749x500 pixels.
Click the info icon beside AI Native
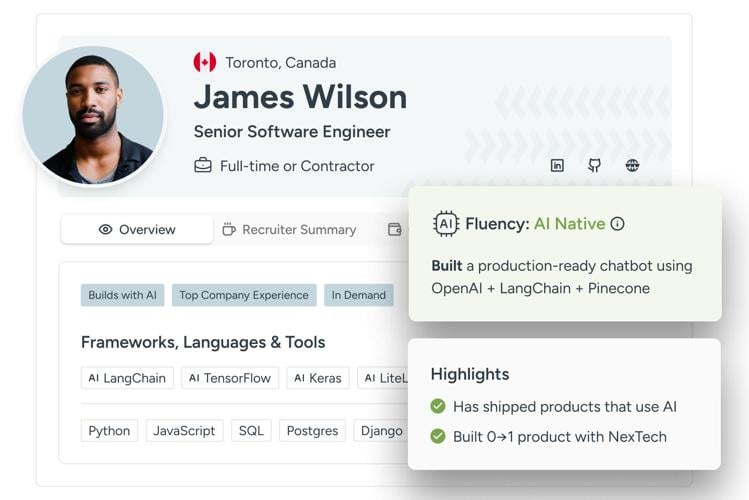tap(617, 224)
